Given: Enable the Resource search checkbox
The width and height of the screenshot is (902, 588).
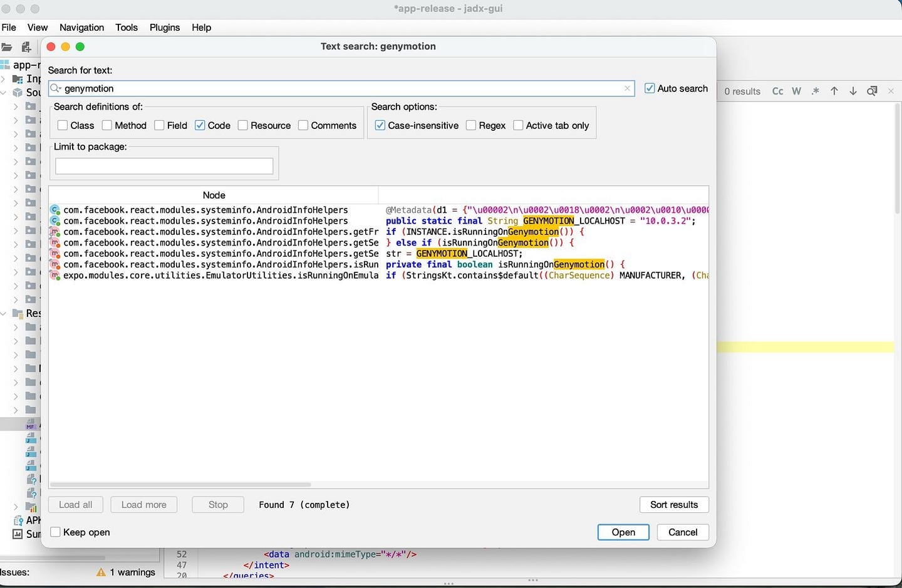Looking at the screenshot, I should [243, 125].
